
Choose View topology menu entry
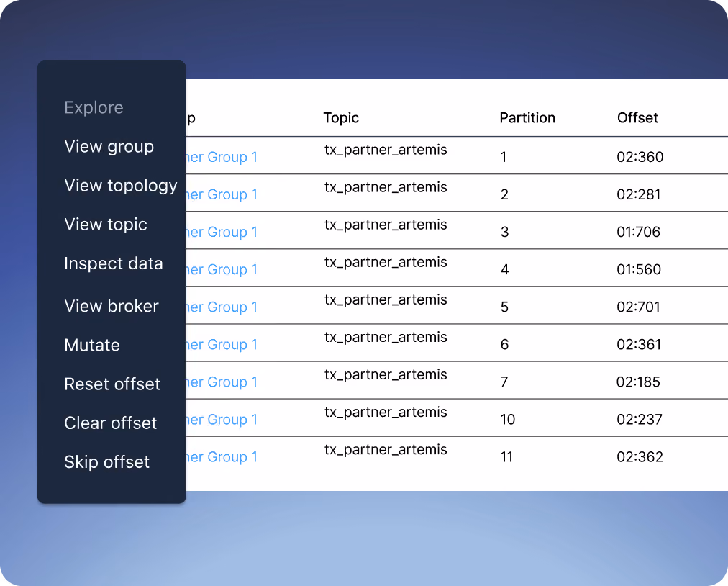coord(121,186)
